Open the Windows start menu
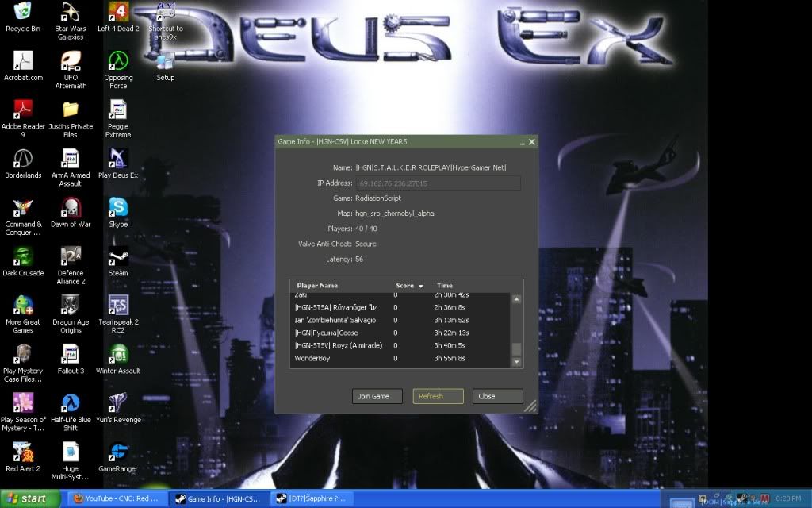 pyautogui.click(x=30, y=498)
